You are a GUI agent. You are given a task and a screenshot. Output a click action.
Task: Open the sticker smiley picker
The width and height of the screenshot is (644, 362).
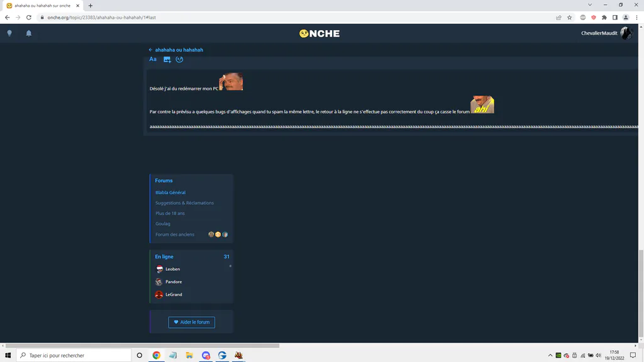[x=179, y=60]
